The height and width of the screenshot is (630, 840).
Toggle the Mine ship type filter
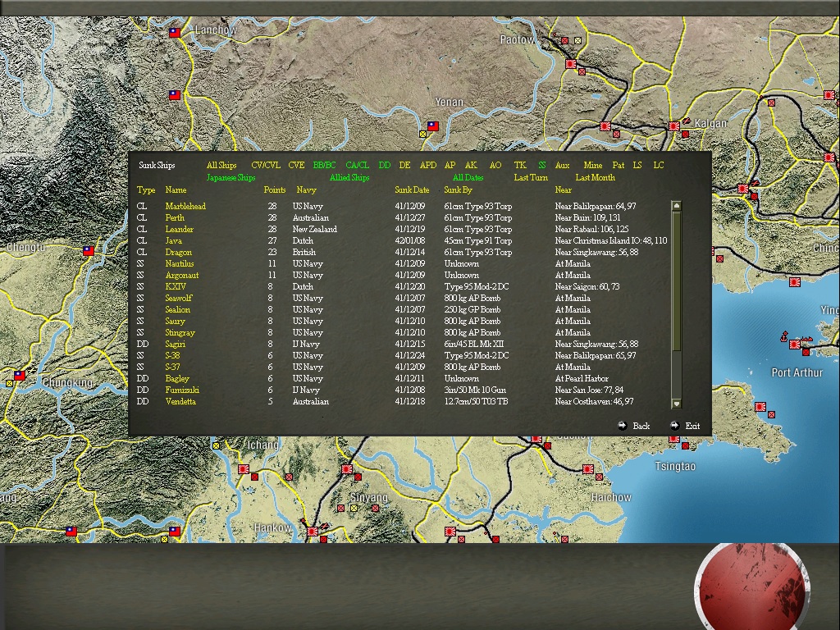592,165
